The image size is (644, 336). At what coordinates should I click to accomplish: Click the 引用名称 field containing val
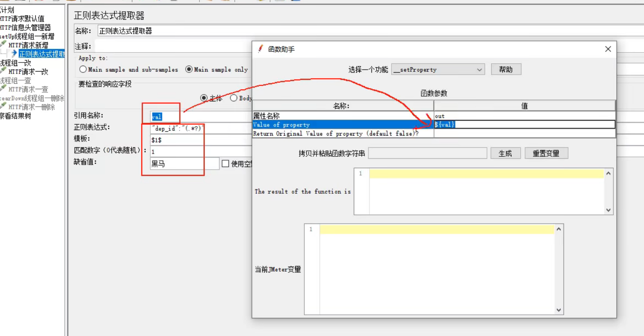coord(201,116)
